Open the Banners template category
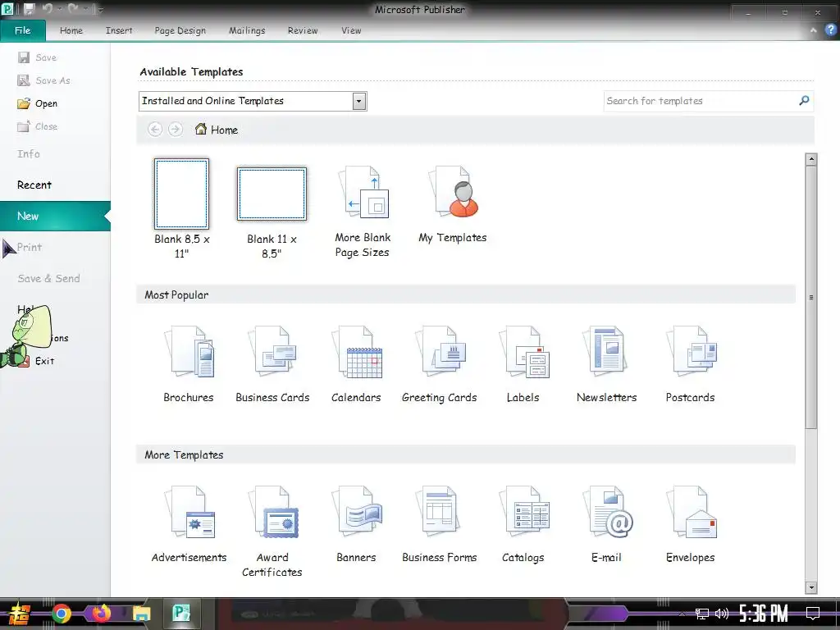Screen dimensions: 840x630 click(356, 524)
